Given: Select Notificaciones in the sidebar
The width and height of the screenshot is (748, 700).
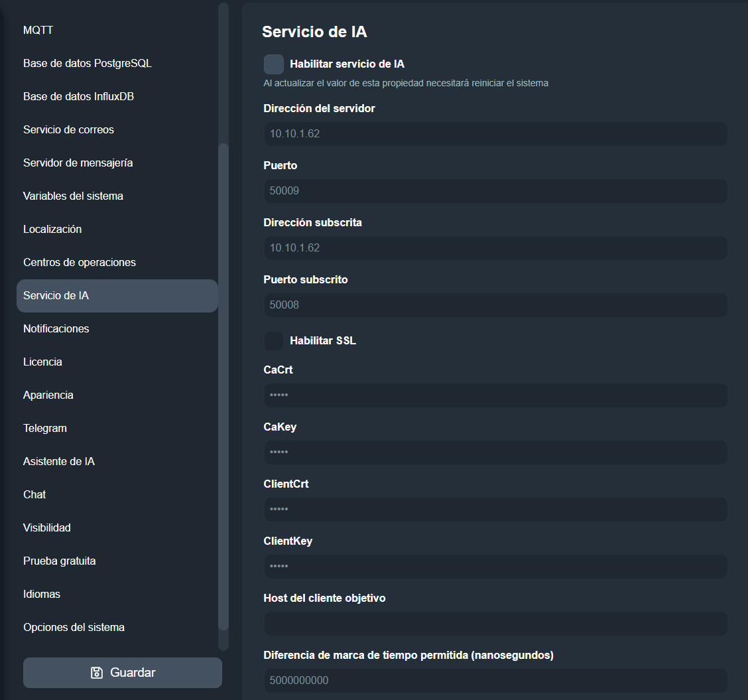Looking at the screenshot, I should (x=56, y=329).
